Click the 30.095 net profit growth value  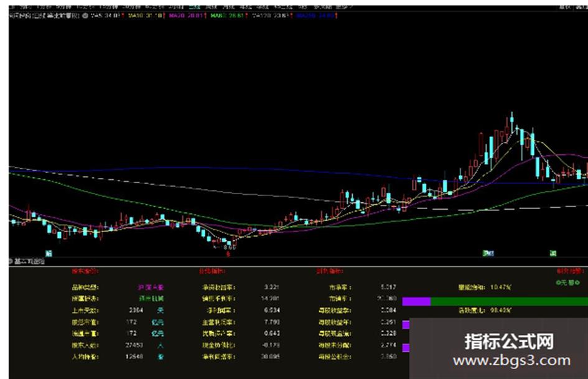tap(271, 356)
